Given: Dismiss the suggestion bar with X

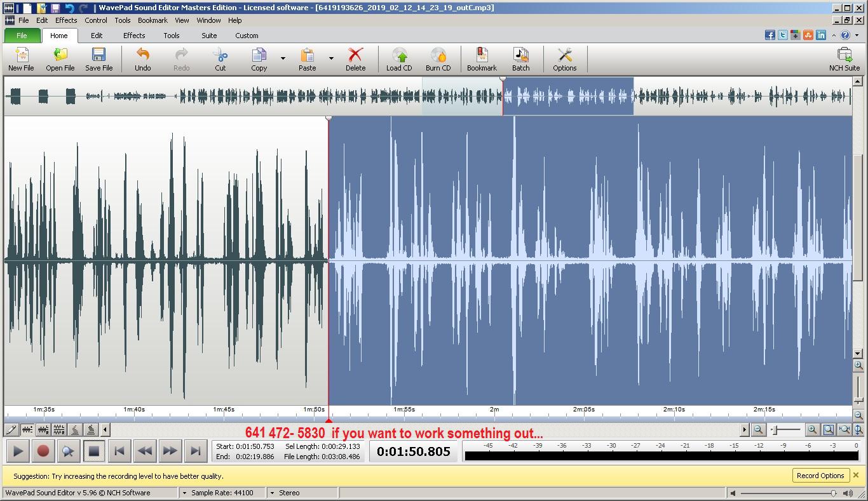Looking at the screenshot, I should pos(856,475).
